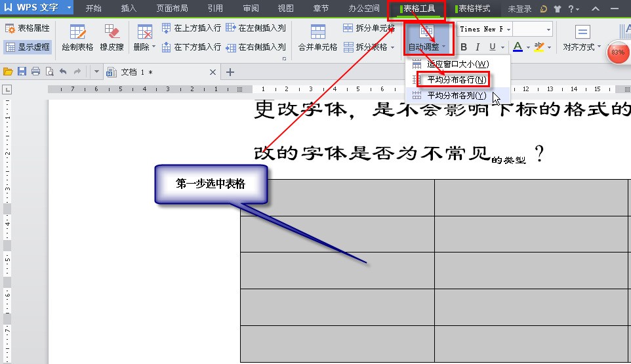Click the Undo arrow
The image size is (631, 364).
pos(63,72)
